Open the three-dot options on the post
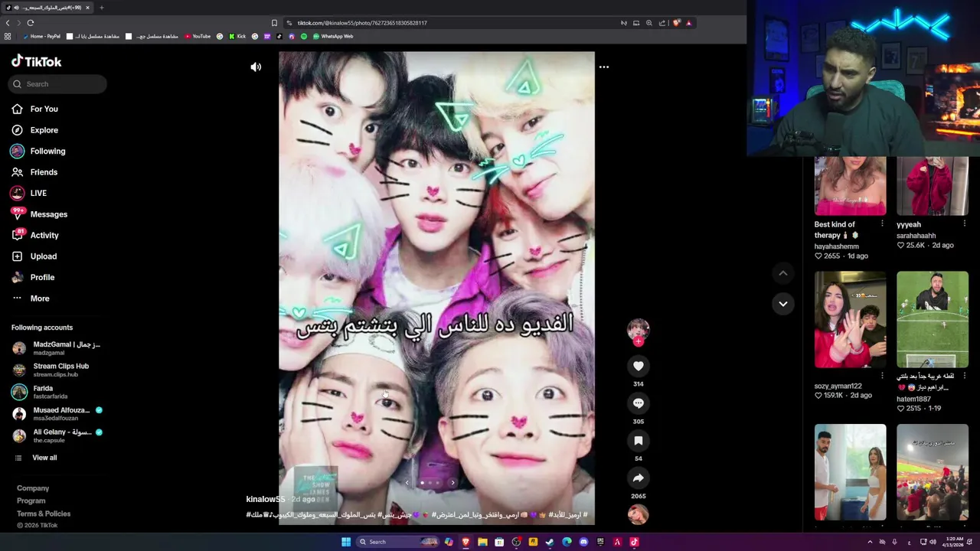Screen dimensions: 980x551 [x=604, y=67]
